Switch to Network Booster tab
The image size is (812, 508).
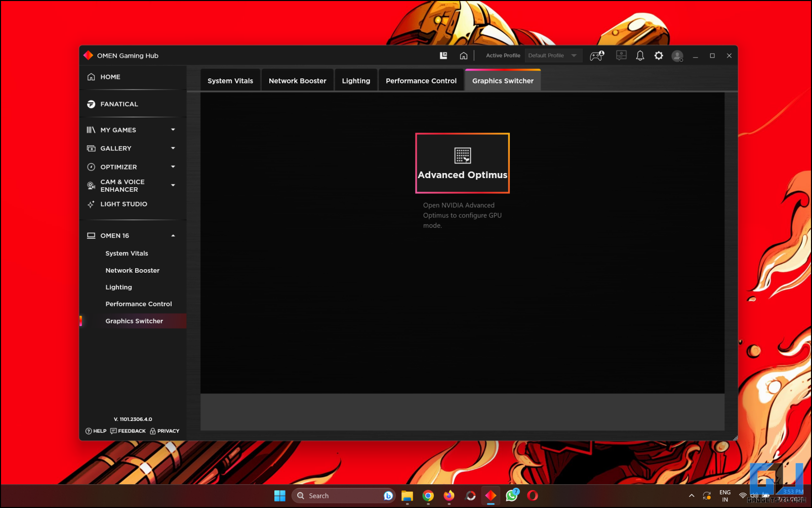[x=298, y=81]
